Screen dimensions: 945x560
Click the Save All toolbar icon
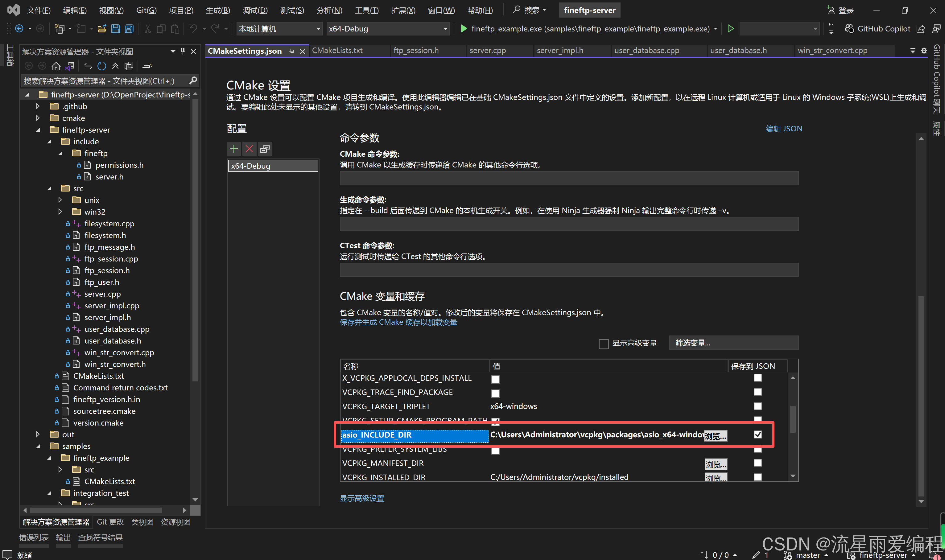click(x=129, y=29)
